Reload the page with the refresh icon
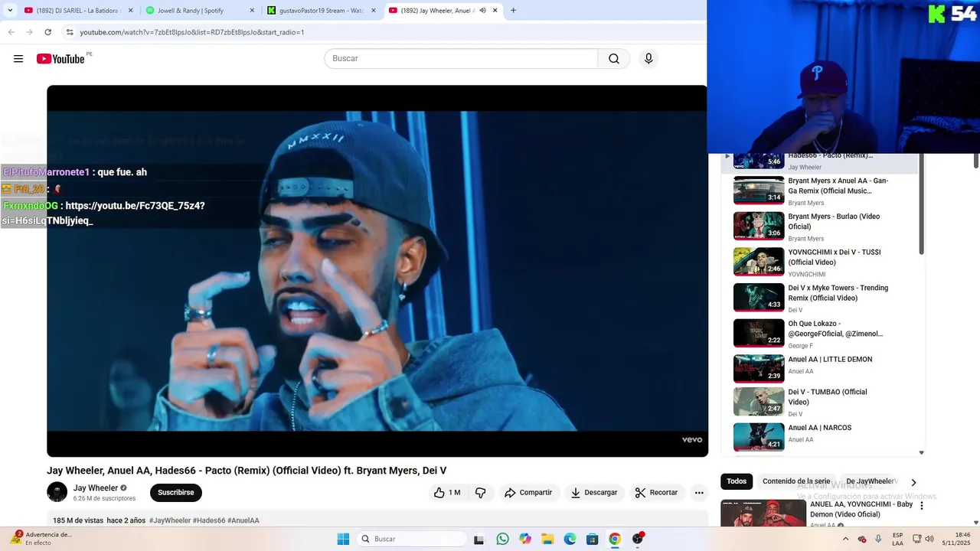The width and height of the screenshot is (980, 551). [x=48, y=32]
